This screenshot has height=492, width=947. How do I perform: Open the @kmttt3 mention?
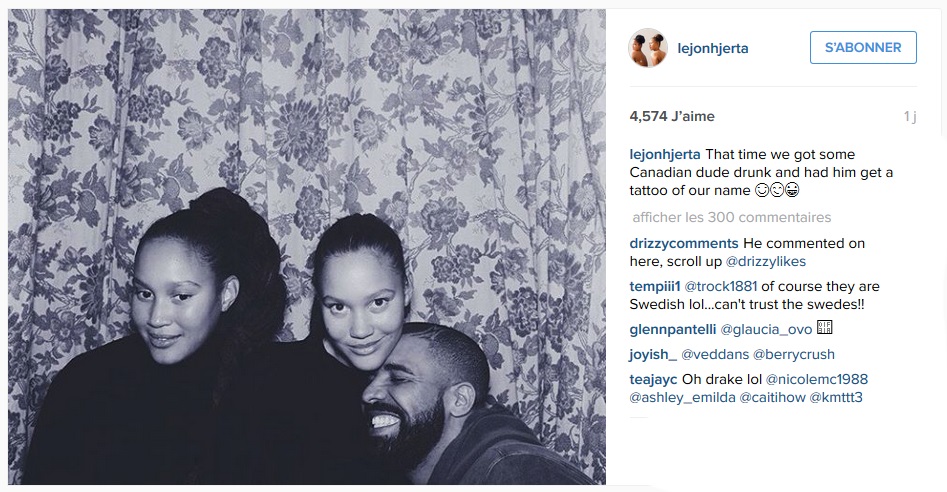coord(836,397)
